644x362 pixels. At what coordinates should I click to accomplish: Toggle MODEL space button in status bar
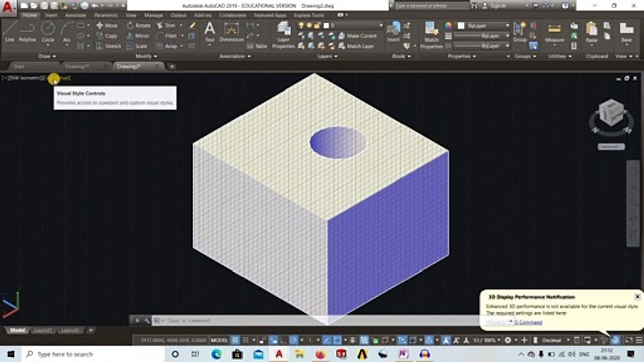point(219,340)
